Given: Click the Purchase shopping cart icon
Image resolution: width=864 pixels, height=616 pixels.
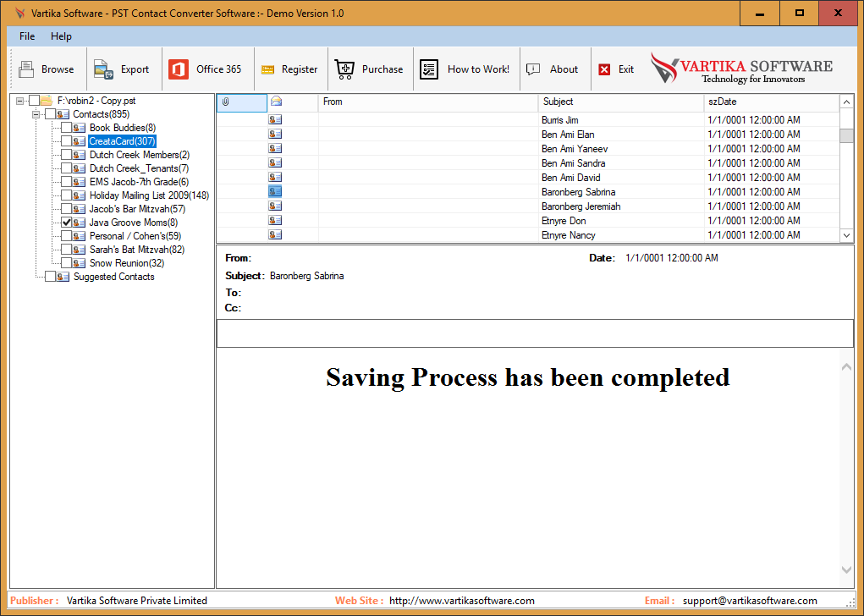Looking at the screenshot, I should [x=345, y=69].
